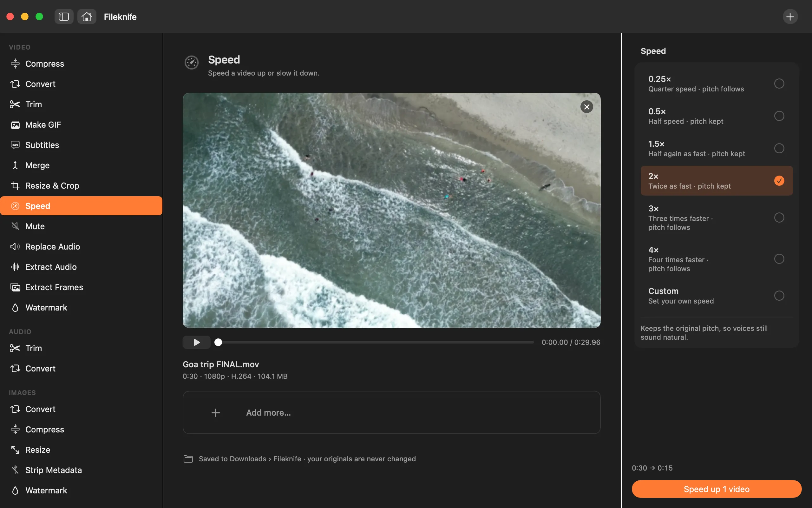The image size is (812, 508).
Task: Open the Replace Audio tool
Action: pos(81,247)
